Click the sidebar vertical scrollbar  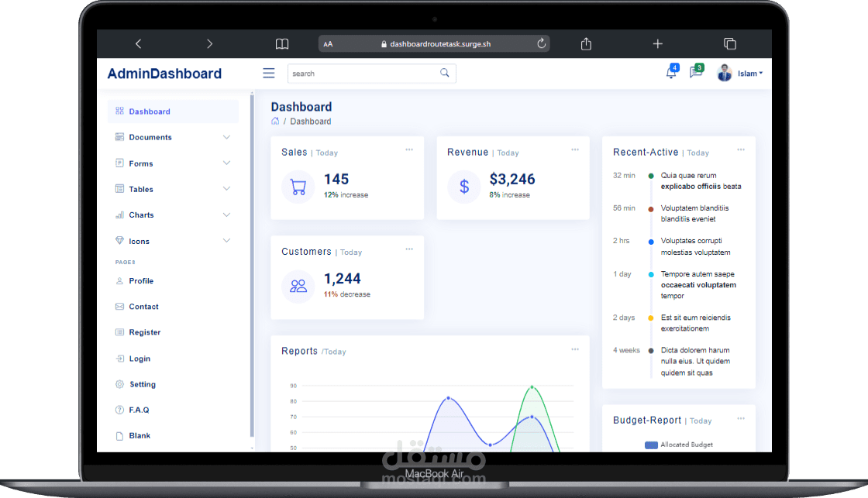[252, 266]
